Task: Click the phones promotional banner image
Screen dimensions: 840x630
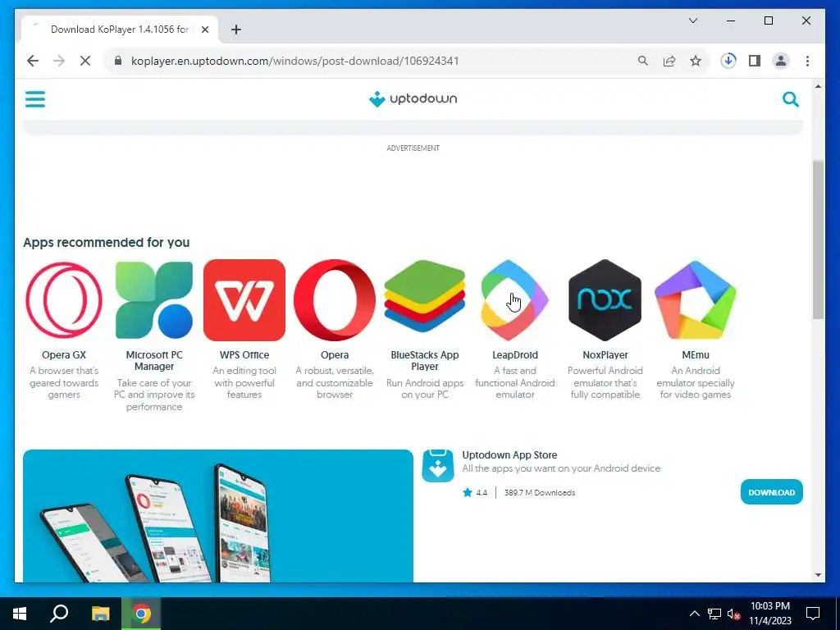Action: [x=218, y=516]
